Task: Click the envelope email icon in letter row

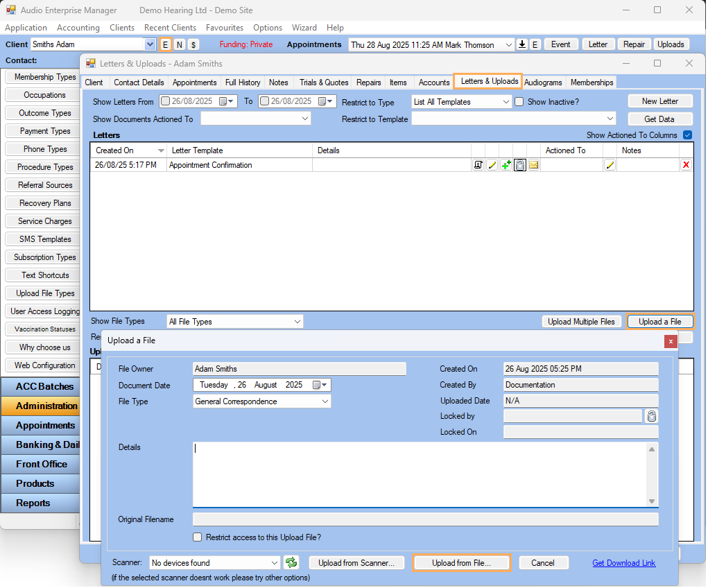Action: (x=534, y=165)
